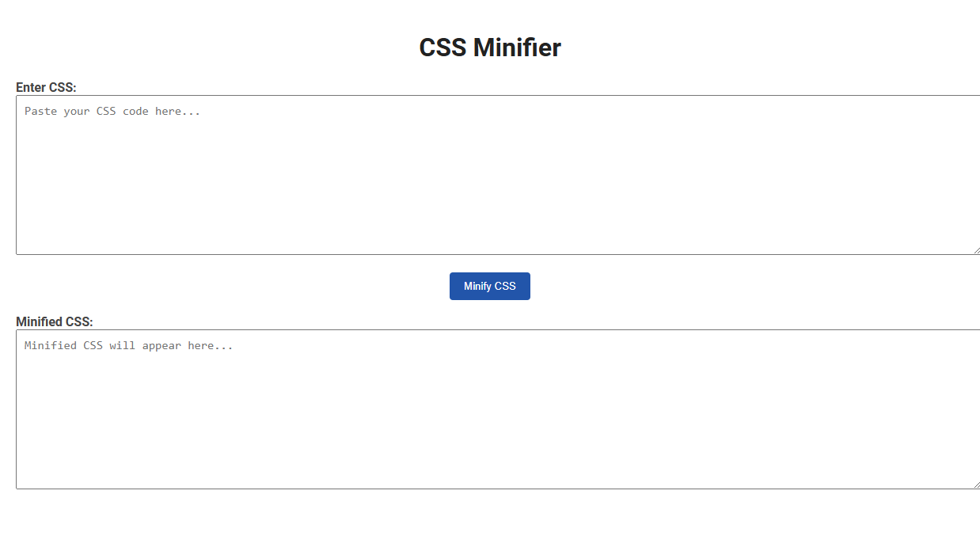
Task: Click the placeholder text 'Paste your CSS code here...'
Action: (x=112, y=111)
